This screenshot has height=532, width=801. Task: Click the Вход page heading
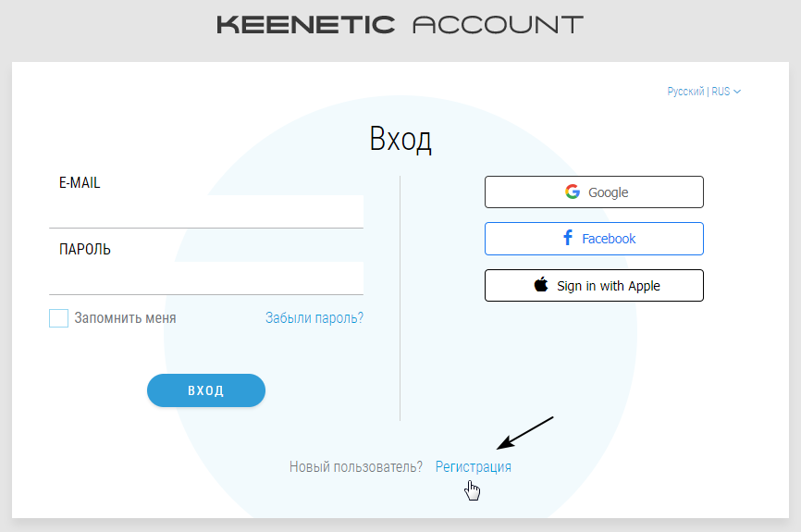[400, 139]
